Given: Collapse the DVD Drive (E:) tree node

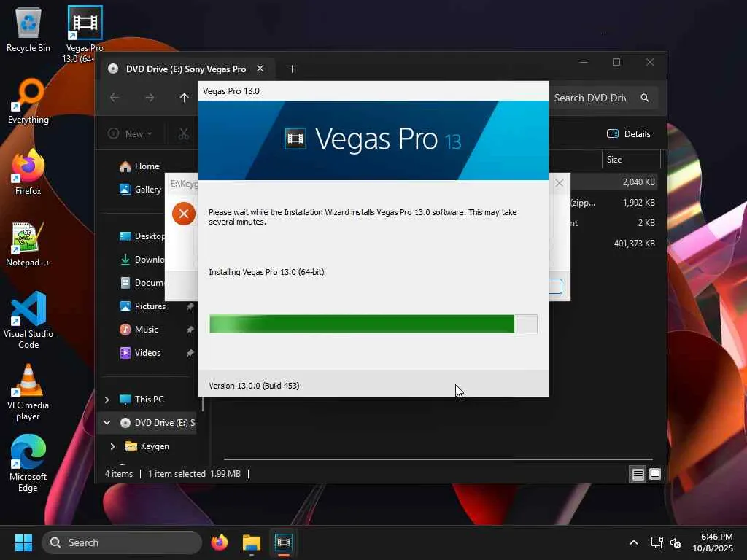Looking at the screenshot, I should 107,423.
